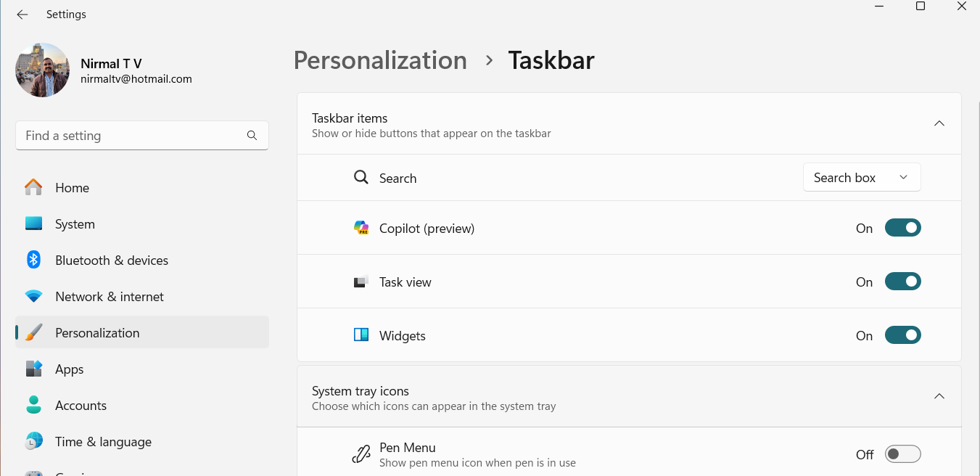Collapse the Taskbar items section
Image resolution: width=980 pixels, height=476 pixels.
(939, 123)
